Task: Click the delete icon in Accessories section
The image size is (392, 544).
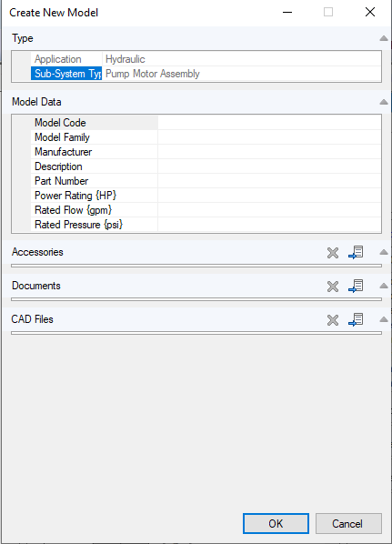Action: click(x=333, y=253)
